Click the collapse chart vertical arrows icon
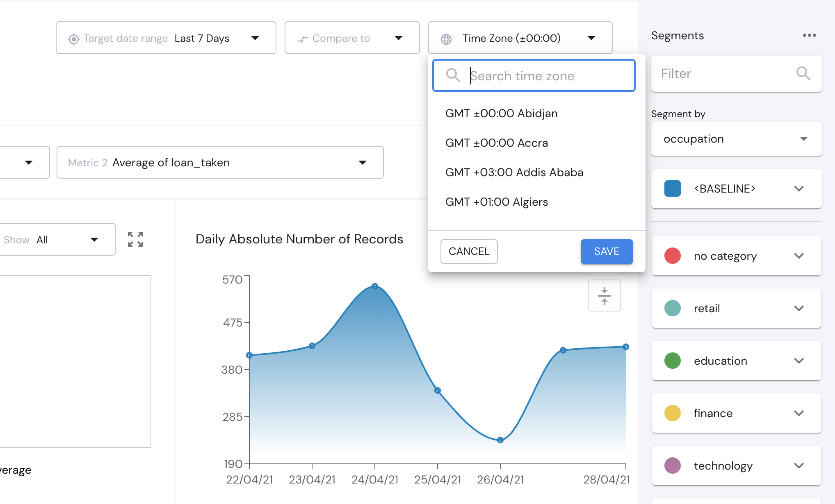835x504 pixels. [604, 296]
